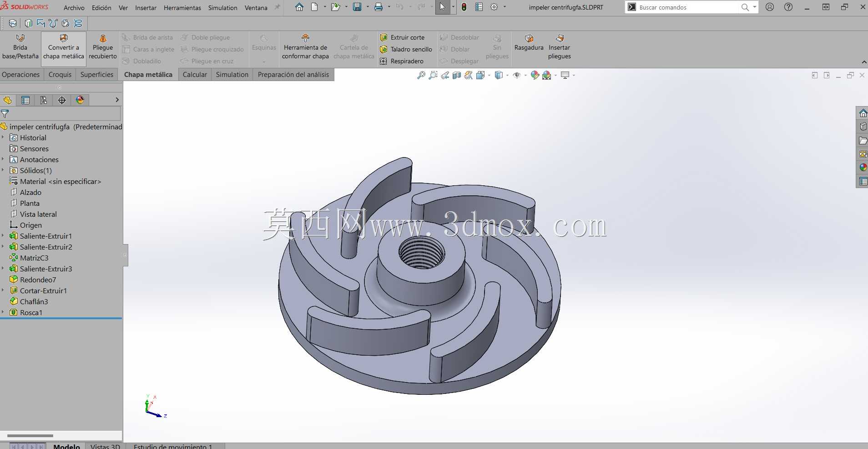Open DimXpertManager crosshair tab
This screenshot has height=449, width=868.
[62, 100]
